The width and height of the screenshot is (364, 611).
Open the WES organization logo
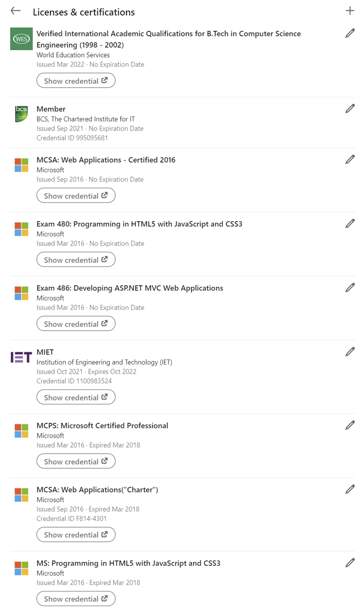pos(21,38)
